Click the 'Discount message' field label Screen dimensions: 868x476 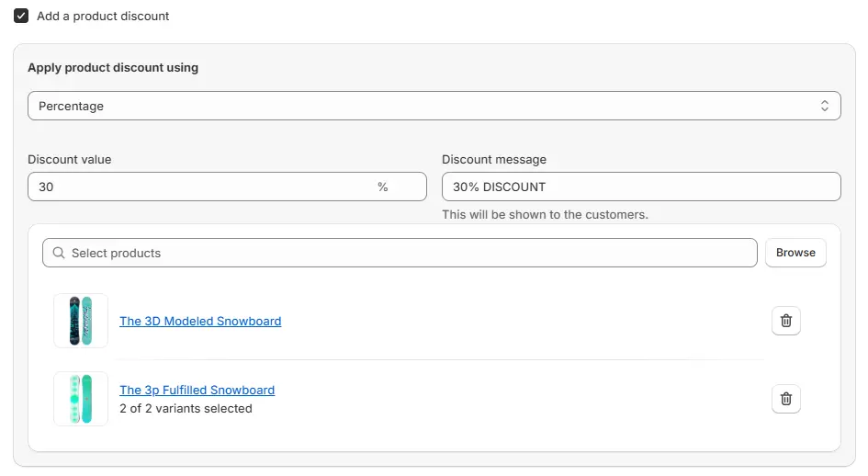pos(493,159)
